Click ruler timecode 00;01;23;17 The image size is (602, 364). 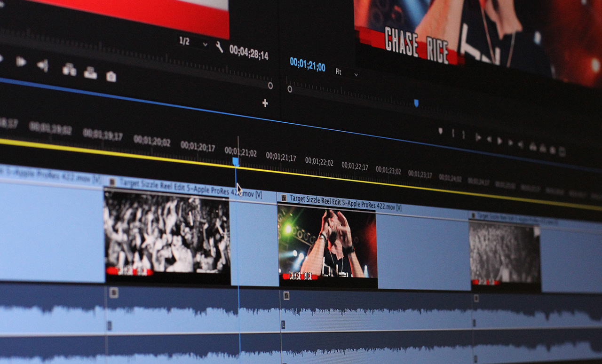420,174
